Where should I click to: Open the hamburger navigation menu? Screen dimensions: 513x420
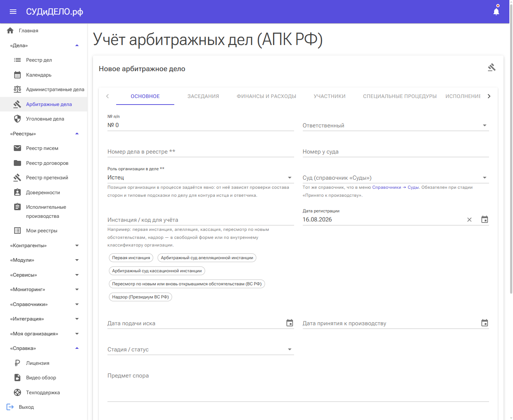click(13, 12)
